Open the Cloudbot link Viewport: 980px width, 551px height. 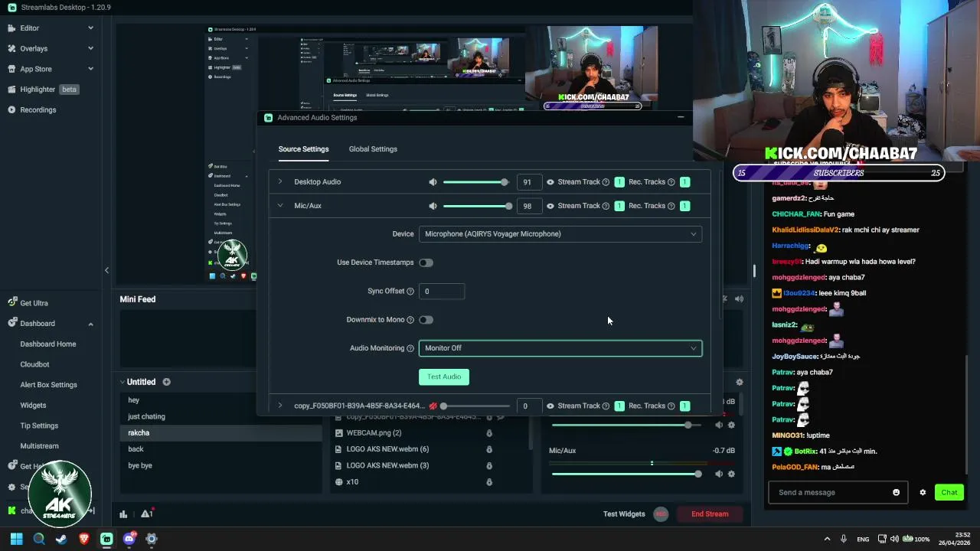(34, 364)
